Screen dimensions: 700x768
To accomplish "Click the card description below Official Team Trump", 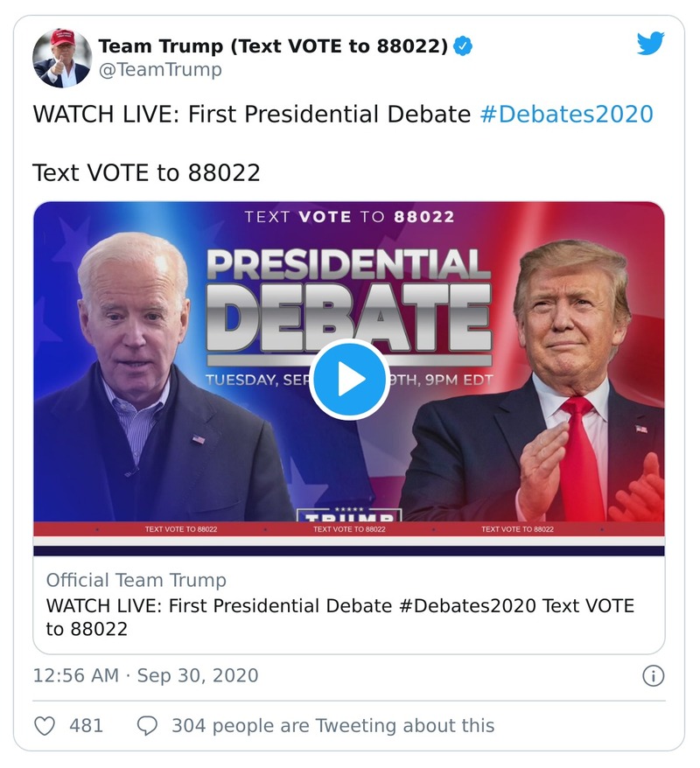I will click(x=339, y=617).
